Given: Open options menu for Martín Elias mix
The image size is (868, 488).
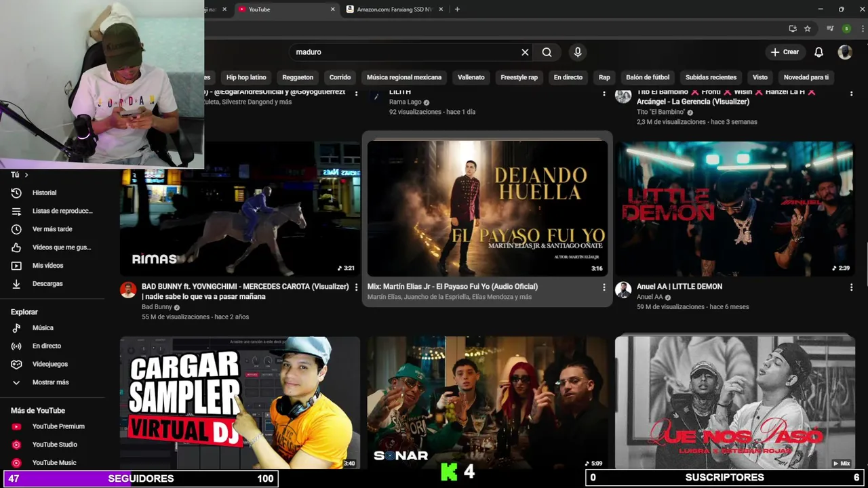Looking at the screenshot, I should (x=604, y=287).
